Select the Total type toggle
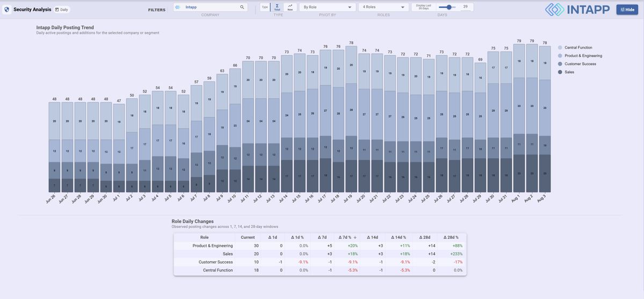 pyautogui.click(x=277, y=7)
